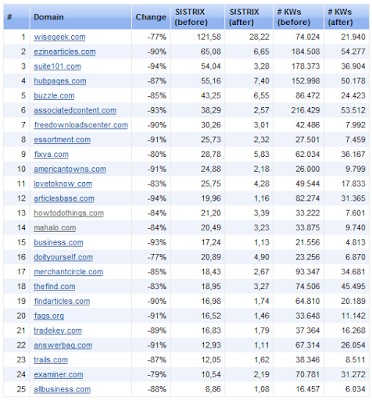Viewport: 372px width, 400px height.
Task: Open the essortment.com link
Action: pyautogui.click(x=62, y=140)
